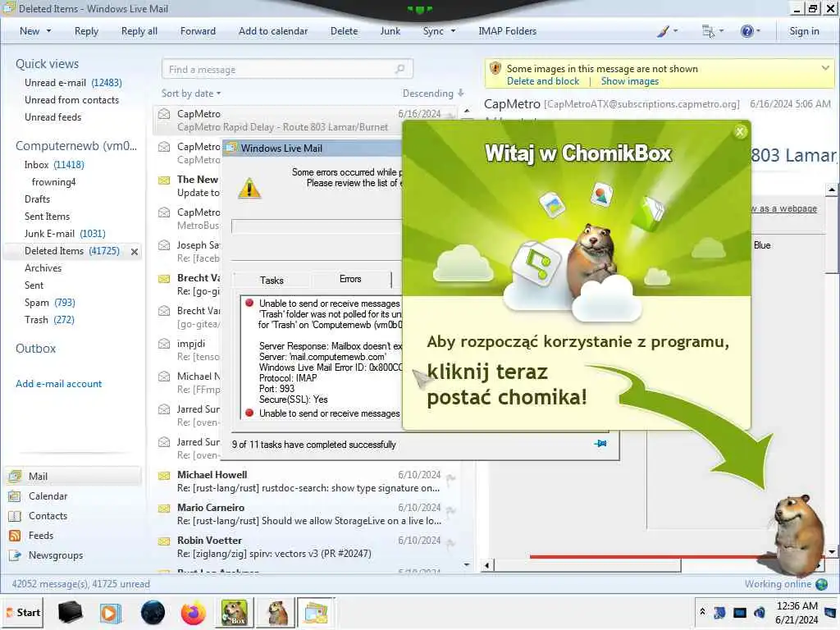This screenshot has width=840, height=630.
Task: Open Firefox from the taskbar
Action: (193, 612)
